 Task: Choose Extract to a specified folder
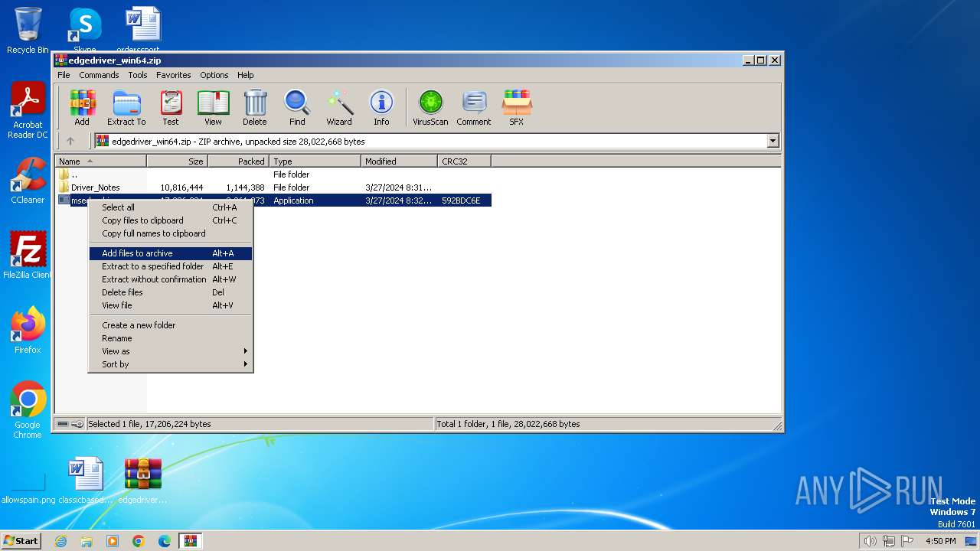(x=171, y=266)
